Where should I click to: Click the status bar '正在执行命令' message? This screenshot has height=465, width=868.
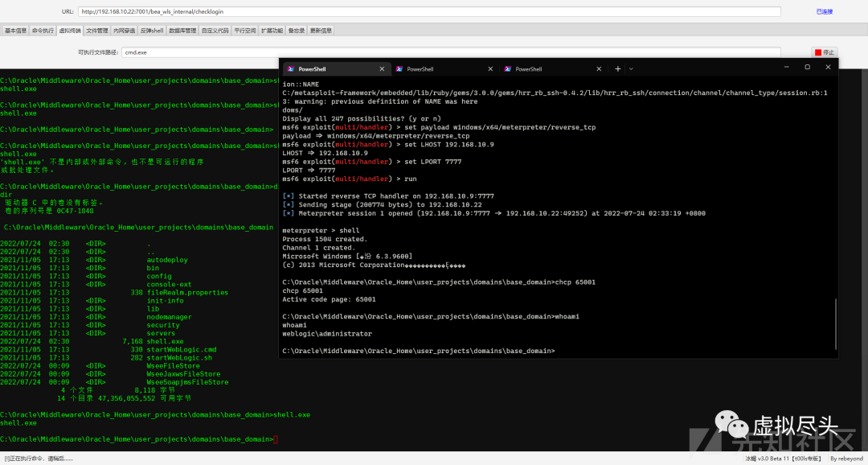(39, 459)
